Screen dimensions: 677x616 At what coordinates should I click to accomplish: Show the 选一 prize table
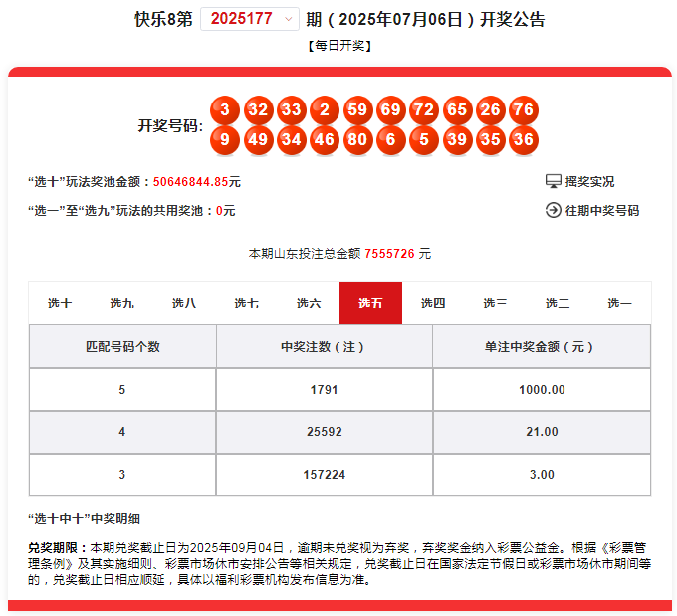[619, 304]
